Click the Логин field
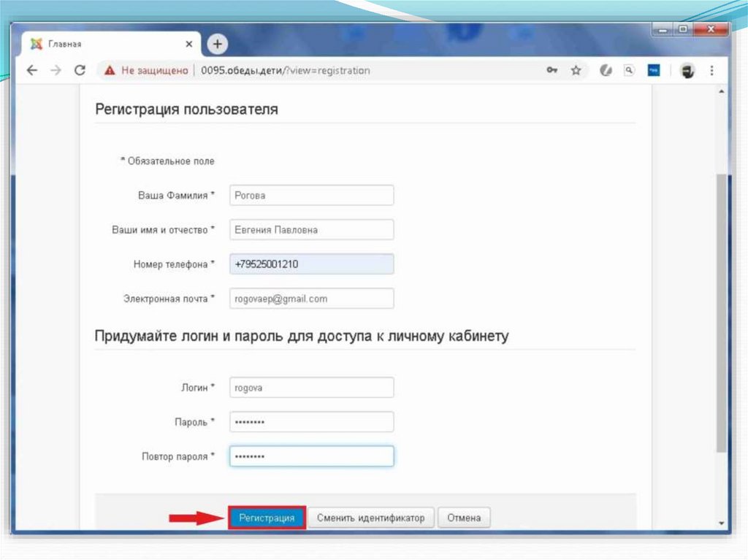Screen dimensions: 748x560 (x=311, y=388)
